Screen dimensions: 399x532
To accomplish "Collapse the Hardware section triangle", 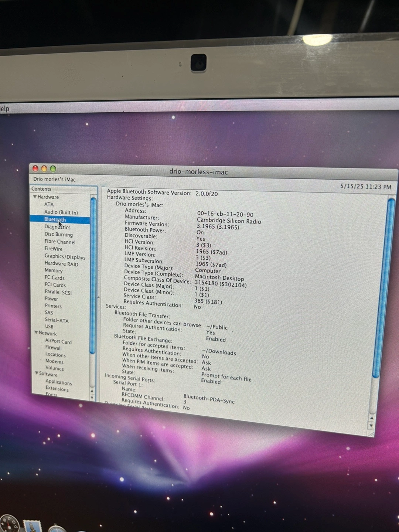I will [x=35, y=197].
